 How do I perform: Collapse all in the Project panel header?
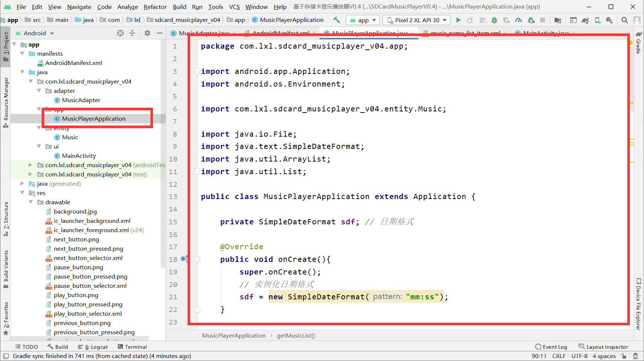[x=132, y=33]
